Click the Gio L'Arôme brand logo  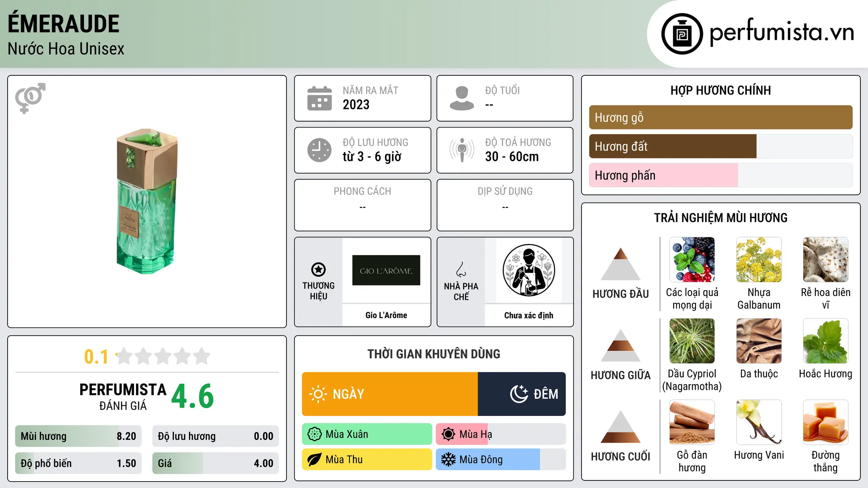386,270
